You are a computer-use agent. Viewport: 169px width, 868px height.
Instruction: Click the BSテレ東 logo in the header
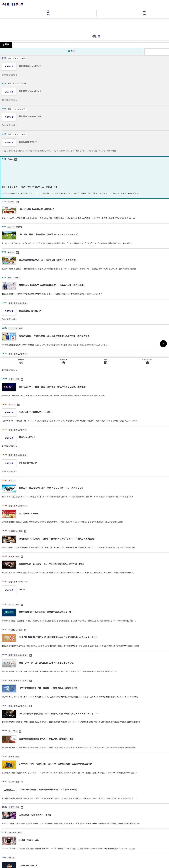tap(17, 4)
